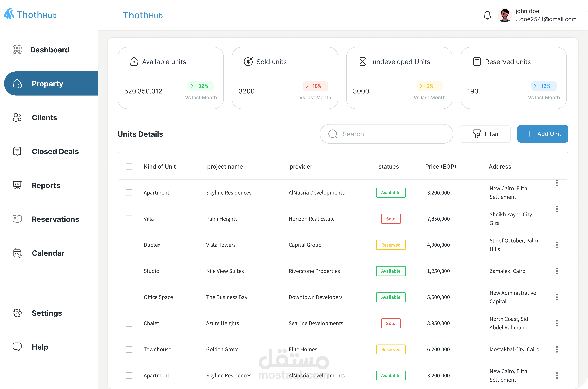Viewport: 588px width, 389px height.
Task: Click the notification bell icon
Action: click(487, 15)
